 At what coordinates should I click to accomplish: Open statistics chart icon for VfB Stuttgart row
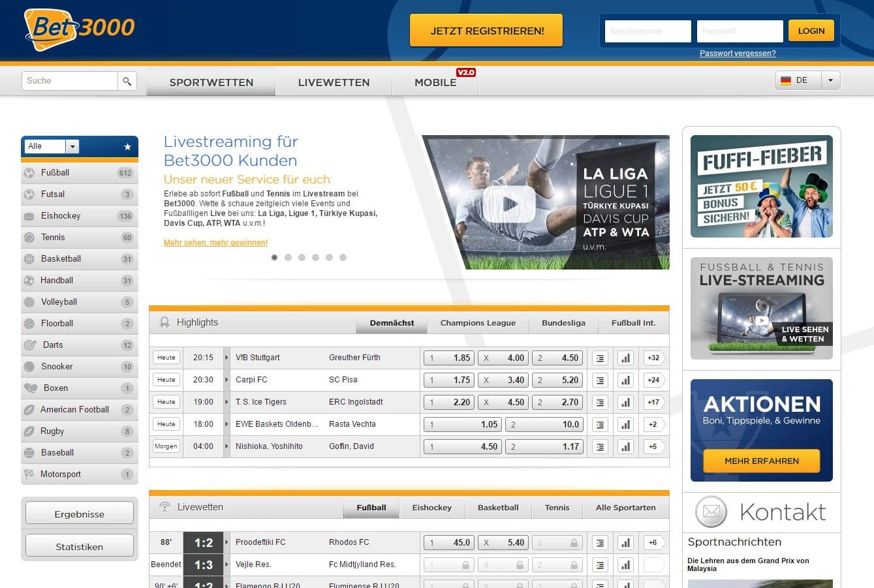coord(625,358)
